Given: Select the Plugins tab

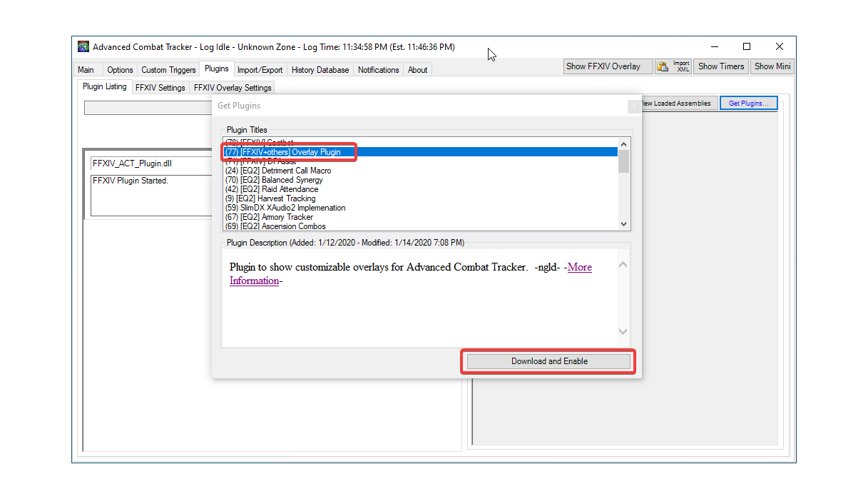Looking at the screenshot, I should coord(216,69).
